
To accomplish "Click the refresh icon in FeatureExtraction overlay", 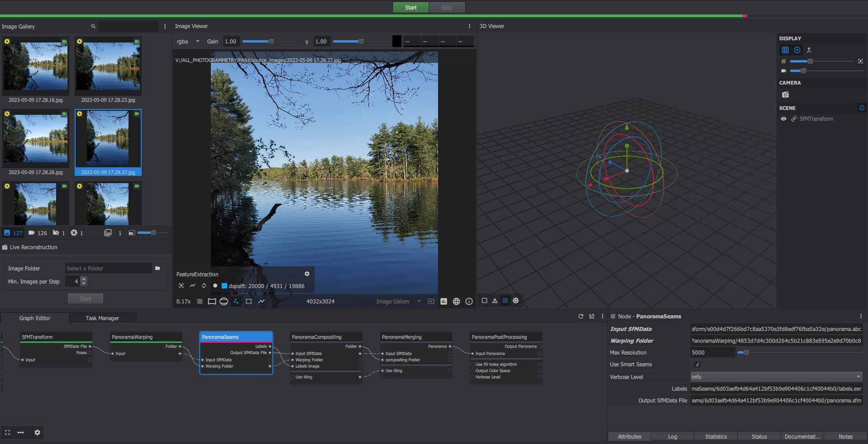I will [x=204, y=286].
